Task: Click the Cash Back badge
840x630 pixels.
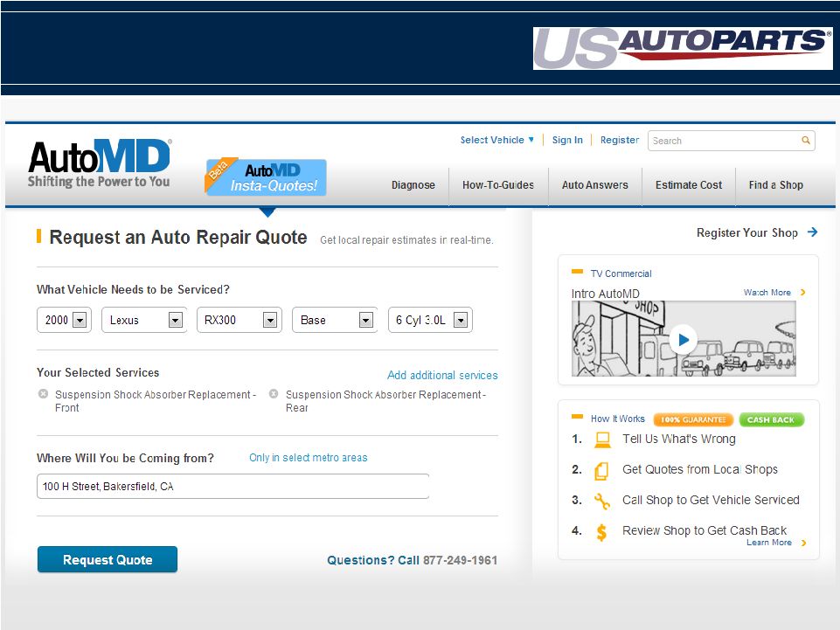Action: click(x=771, y=419)
